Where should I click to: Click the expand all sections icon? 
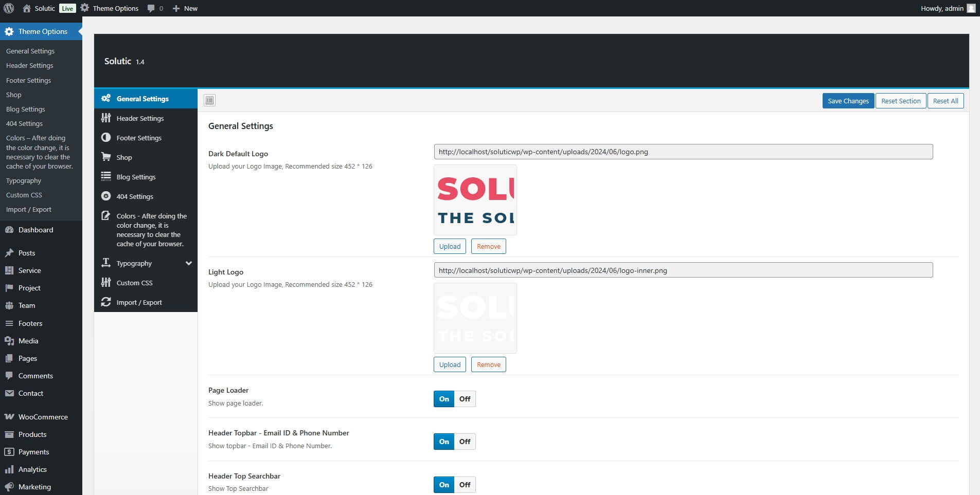tap(209, 100)
